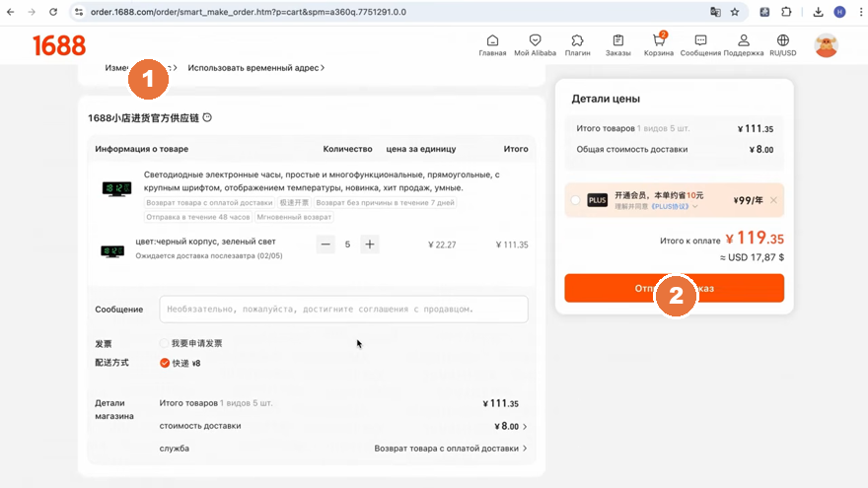Click the quantity value 5
Image resolution: width=868 pixels, height=488 pixels.
click(x=347, y=244)
